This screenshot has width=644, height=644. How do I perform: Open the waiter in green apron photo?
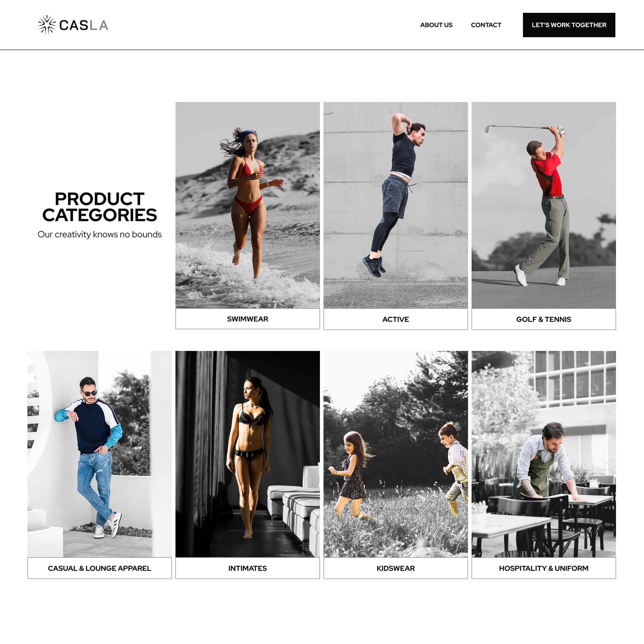point(544,454)
